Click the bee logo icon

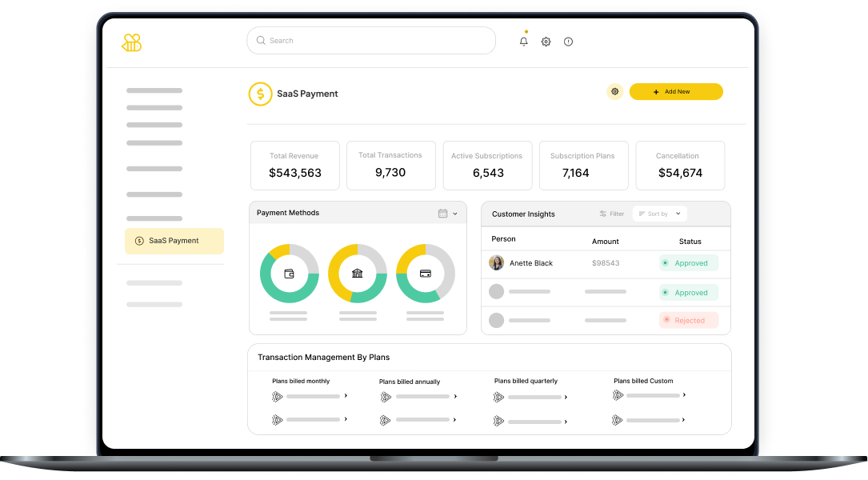(x=131, y=43)
